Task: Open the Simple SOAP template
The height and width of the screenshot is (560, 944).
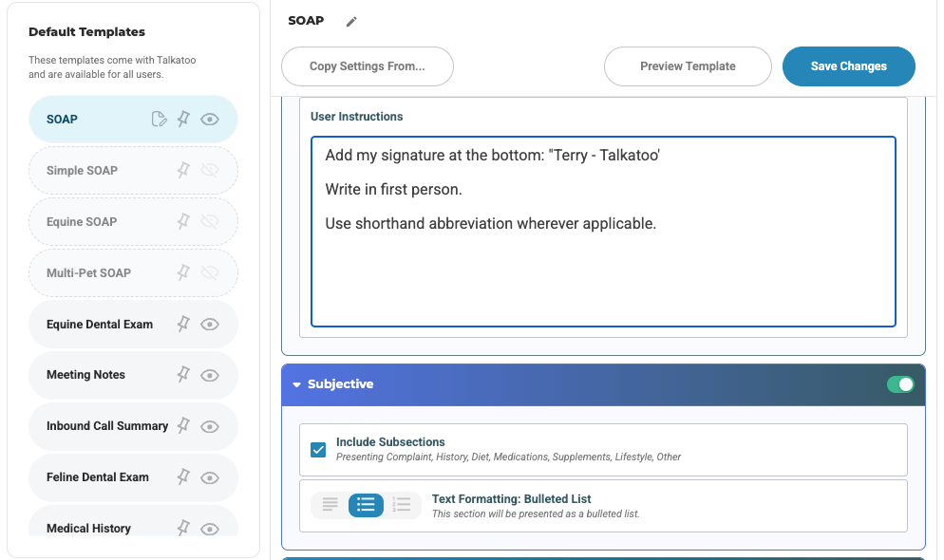Action: pos(133,170)
